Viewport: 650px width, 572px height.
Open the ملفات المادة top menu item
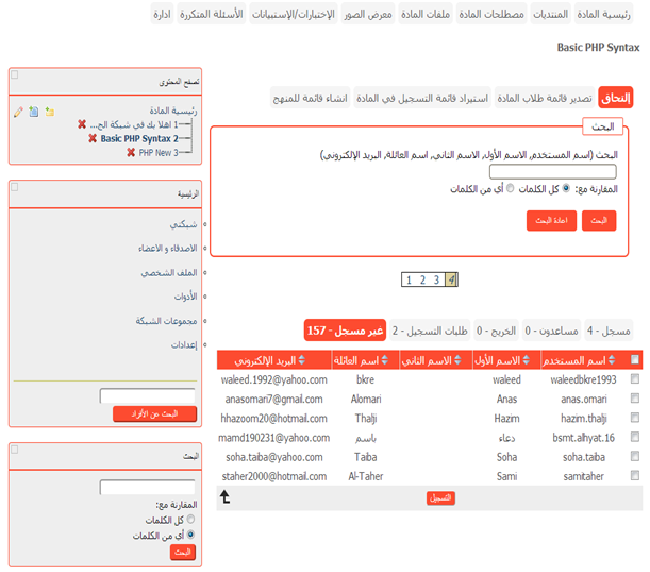425,14
